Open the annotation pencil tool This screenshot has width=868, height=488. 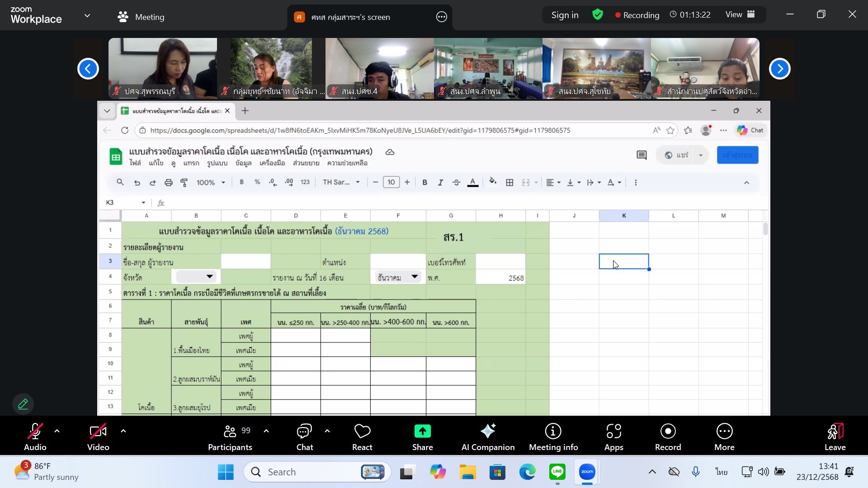tap(23, 404)
